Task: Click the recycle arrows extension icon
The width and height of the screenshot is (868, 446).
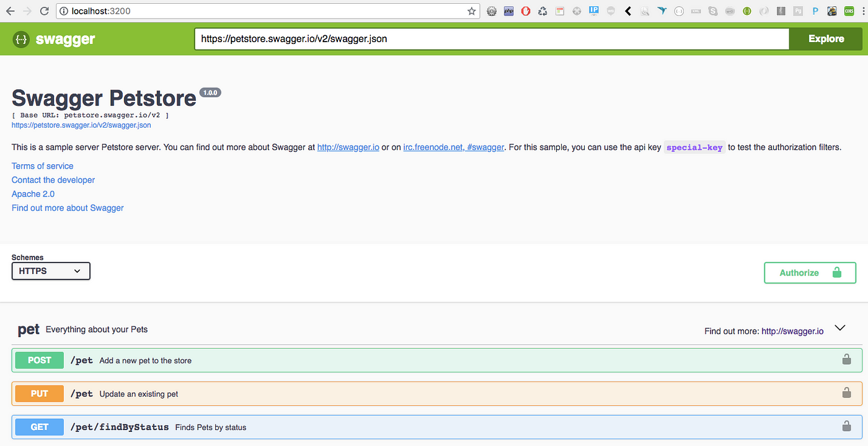Action: pos(542,11)
